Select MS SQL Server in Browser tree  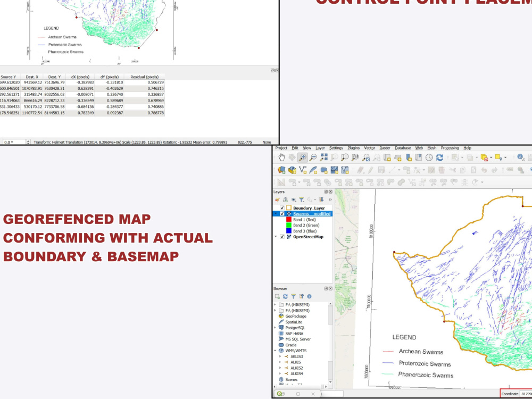[x=298, y=339]
